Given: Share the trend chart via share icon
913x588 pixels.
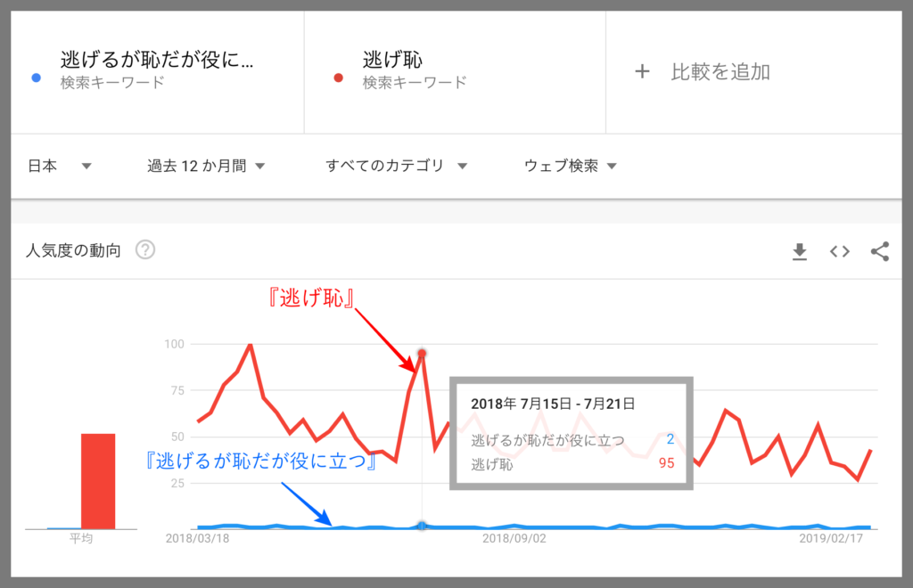Looking at the screenshot, I should pos(879,252).
